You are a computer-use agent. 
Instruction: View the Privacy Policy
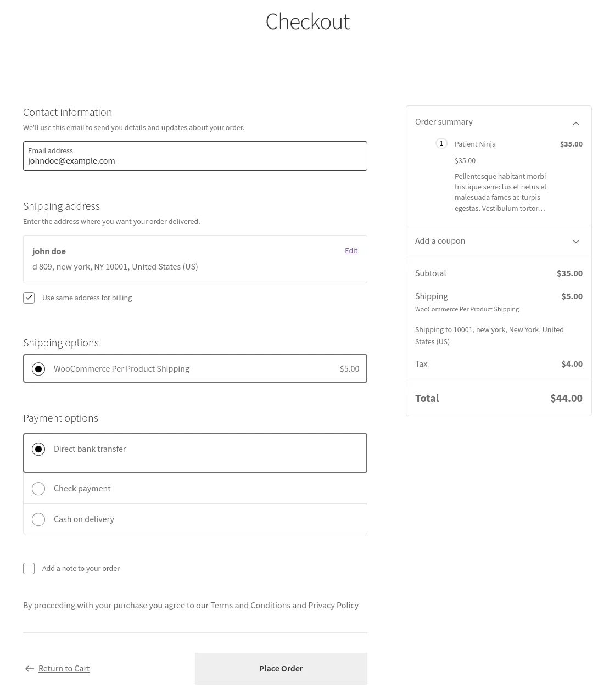[333, 605]
